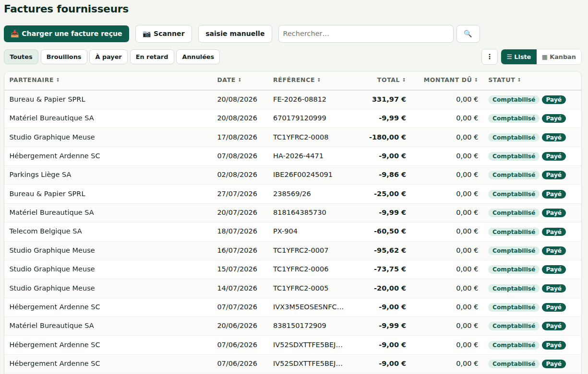Sort by Statut column header

(x=504, y=80)
